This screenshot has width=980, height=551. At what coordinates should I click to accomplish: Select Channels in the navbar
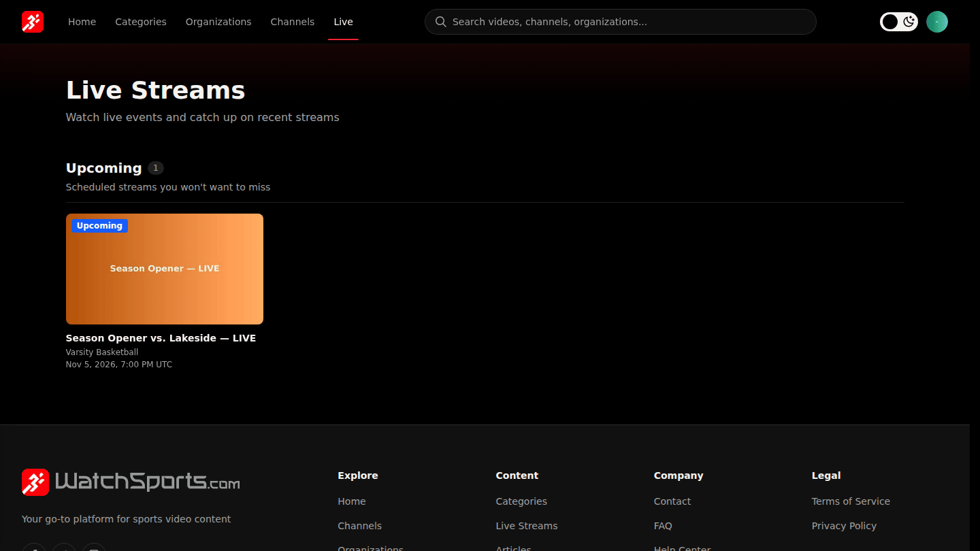[293, 22]
